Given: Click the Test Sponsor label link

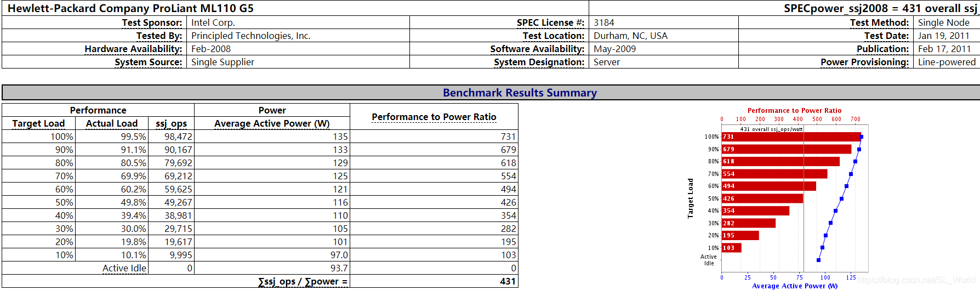Looking at the screenshot, I should (x=152, y=22).
